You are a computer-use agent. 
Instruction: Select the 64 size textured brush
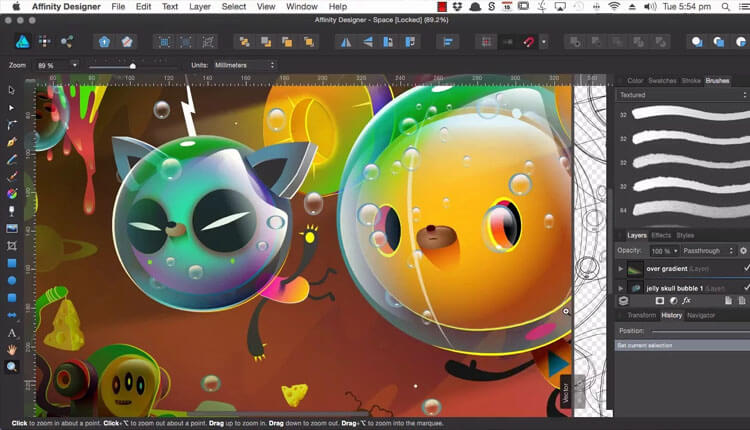pyautogui.click(x=691, y=209)
